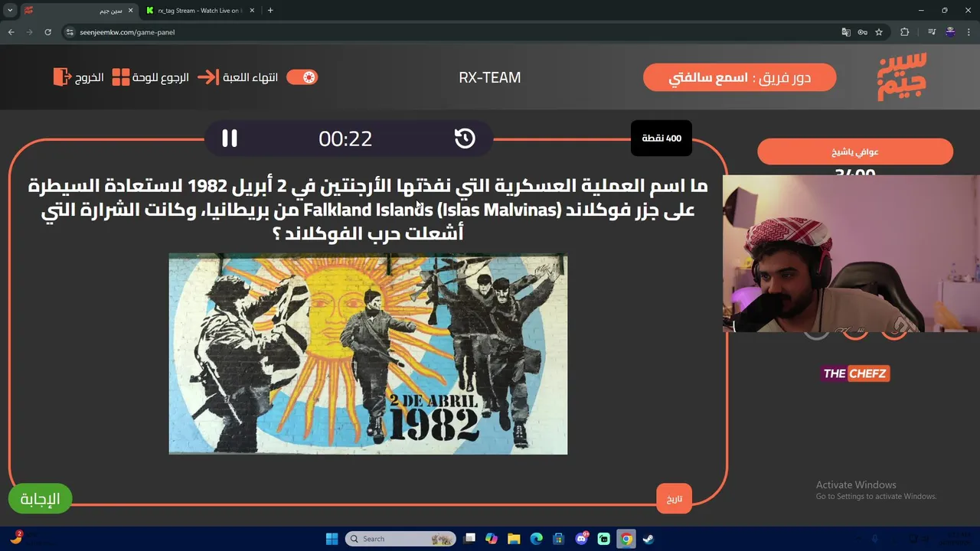Translate this page with the Translate icon
Image resolution: width=980 pixels, height=551 pixels.
846,32
